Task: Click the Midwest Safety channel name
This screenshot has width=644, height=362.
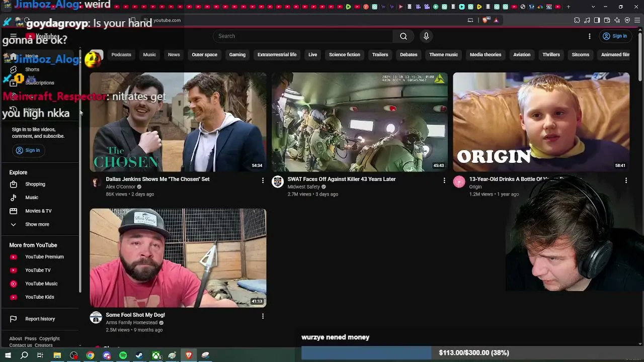Action: pyautogui.click(x=304, y=187)
